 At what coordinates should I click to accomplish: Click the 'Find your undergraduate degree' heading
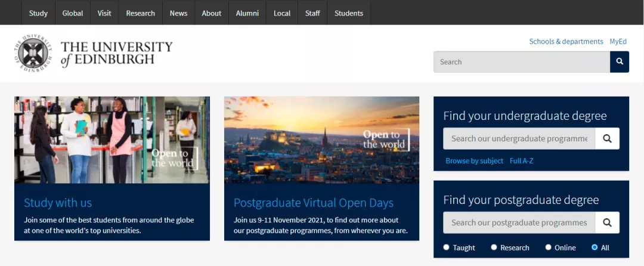tap(525, 116)
